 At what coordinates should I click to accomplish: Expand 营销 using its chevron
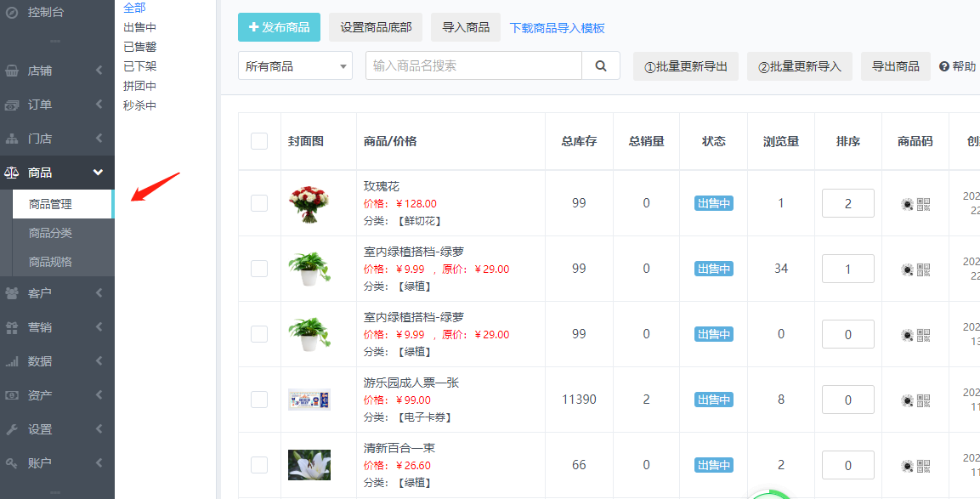point(99,326)
